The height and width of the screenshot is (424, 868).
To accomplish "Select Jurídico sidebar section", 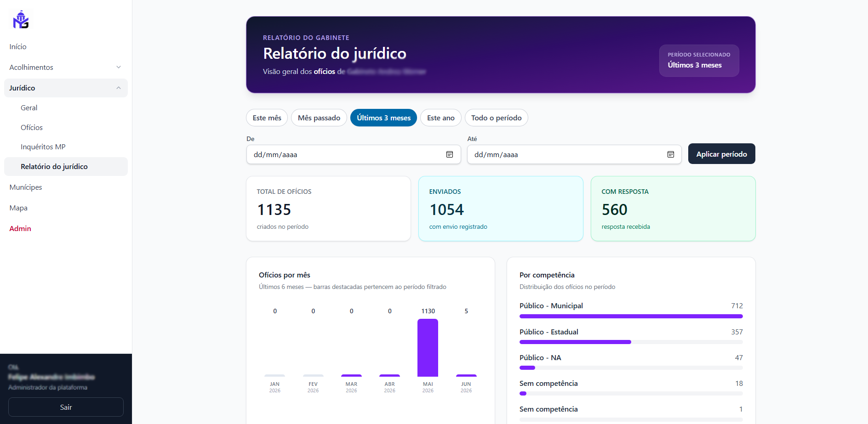I will tap(66, 88).
